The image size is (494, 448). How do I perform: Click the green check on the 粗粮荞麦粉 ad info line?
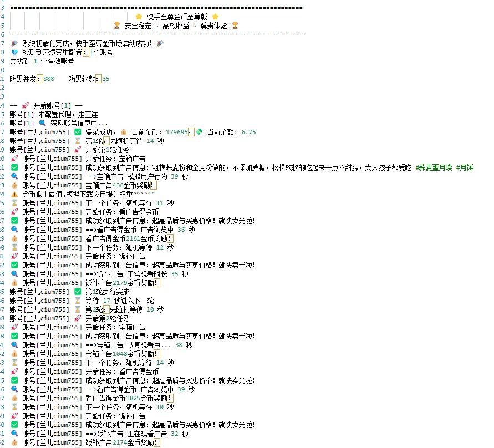click(14, 167)
